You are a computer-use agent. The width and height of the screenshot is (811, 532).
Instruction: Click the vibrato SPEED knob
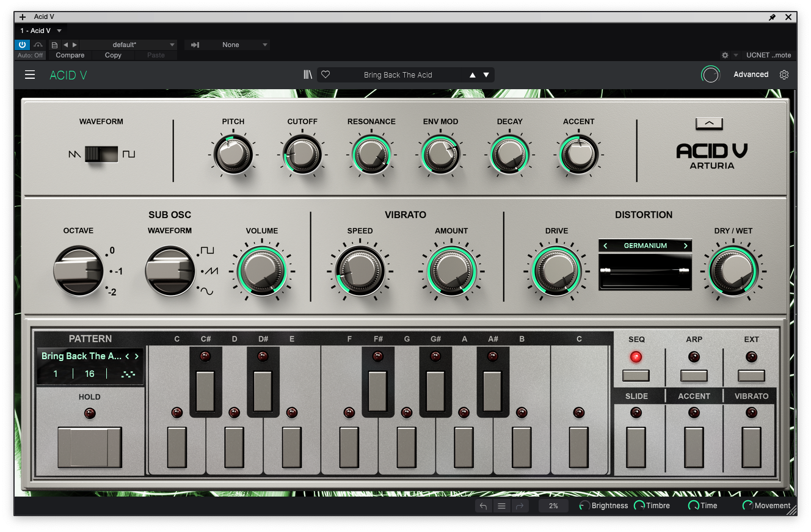pos(360,271)
